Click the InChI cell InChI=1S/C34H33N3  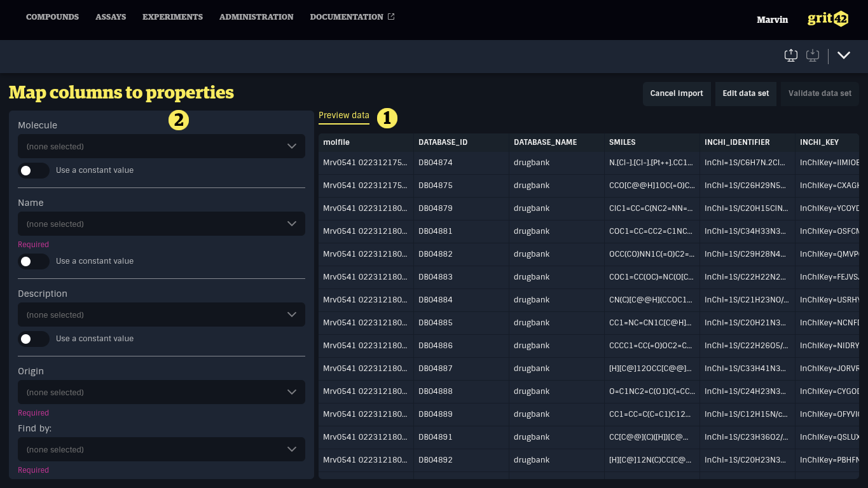[x=747, y=231]
